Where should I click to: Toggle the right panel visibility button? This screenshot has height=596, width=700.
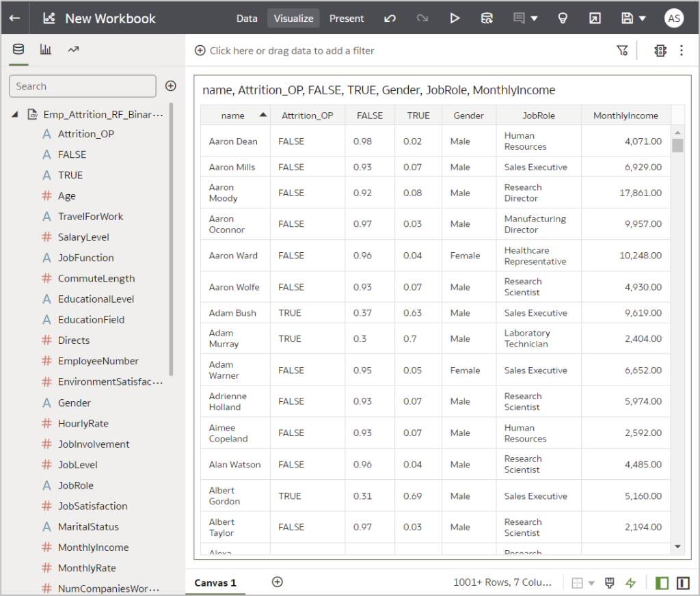[x=683, y=582]
